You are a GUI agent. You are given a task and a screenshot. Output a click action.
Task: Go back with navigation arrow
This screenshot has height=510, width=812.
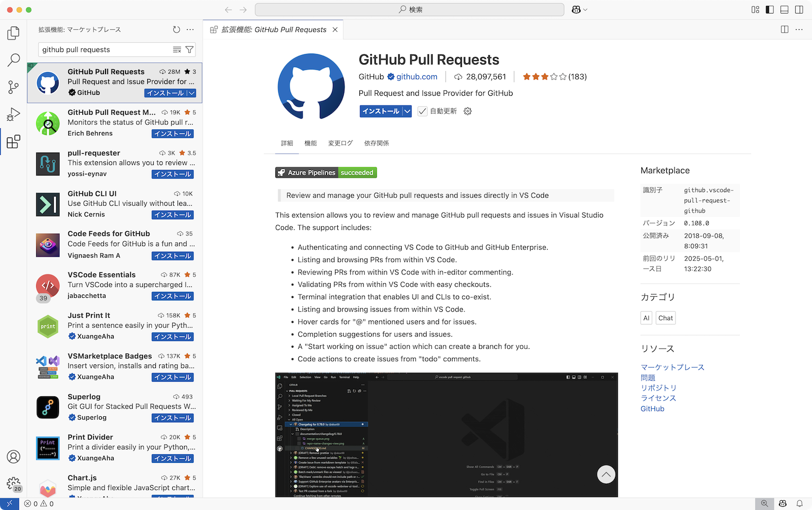click(228, 10)
